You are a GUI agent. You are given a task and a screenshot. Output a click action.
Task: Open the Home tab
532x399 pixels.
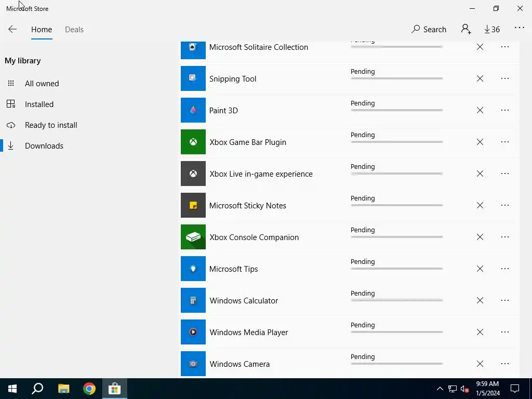42,30
